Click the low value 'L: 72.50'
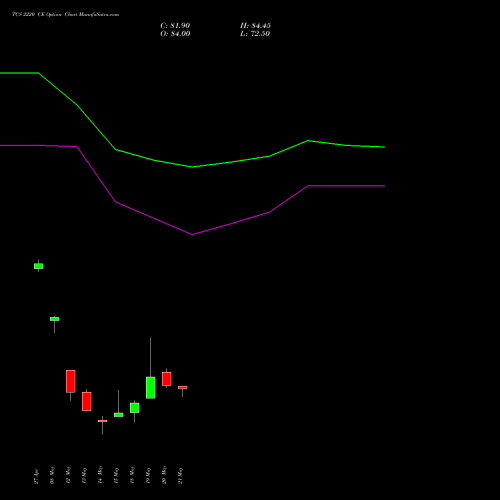 tap(255, 34)
